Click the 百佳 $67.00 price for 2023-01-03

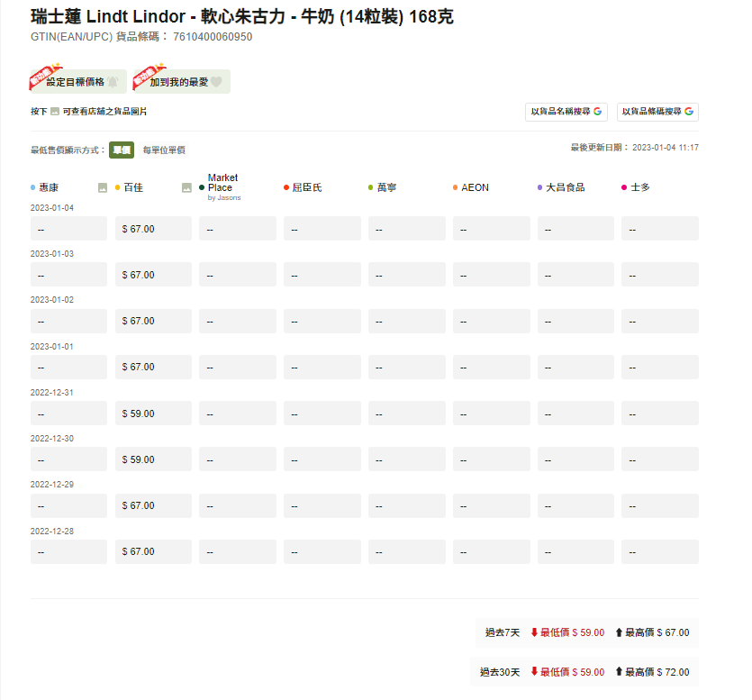pos(153,275)
